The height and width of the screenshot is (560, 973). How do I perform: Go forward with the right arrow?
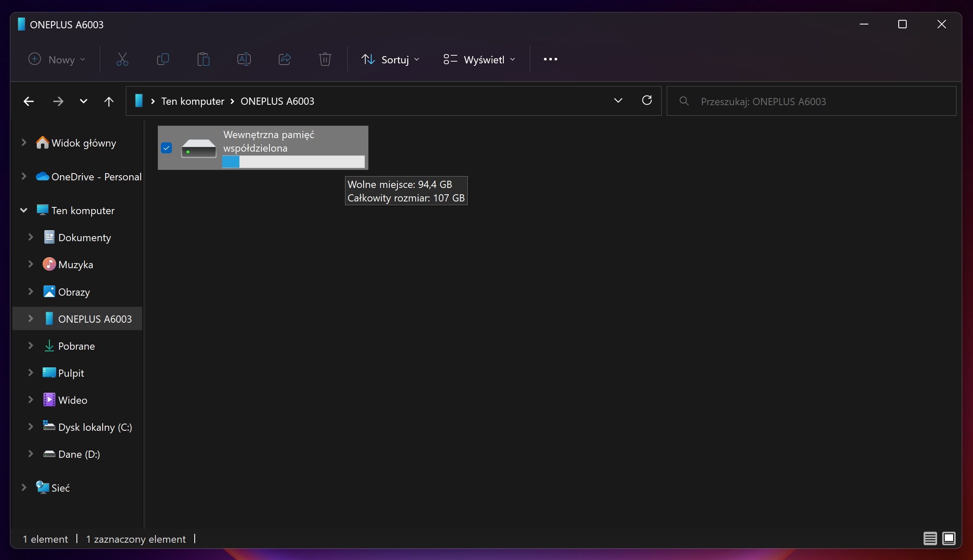[x=58, y=101]
